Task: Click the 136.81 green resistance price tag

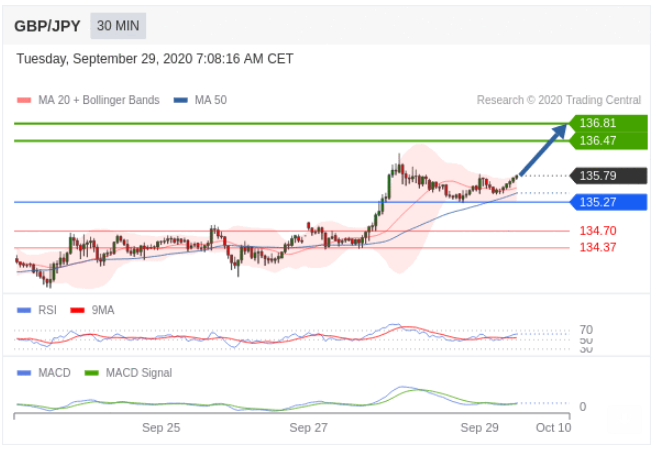Action: (597, 123)
